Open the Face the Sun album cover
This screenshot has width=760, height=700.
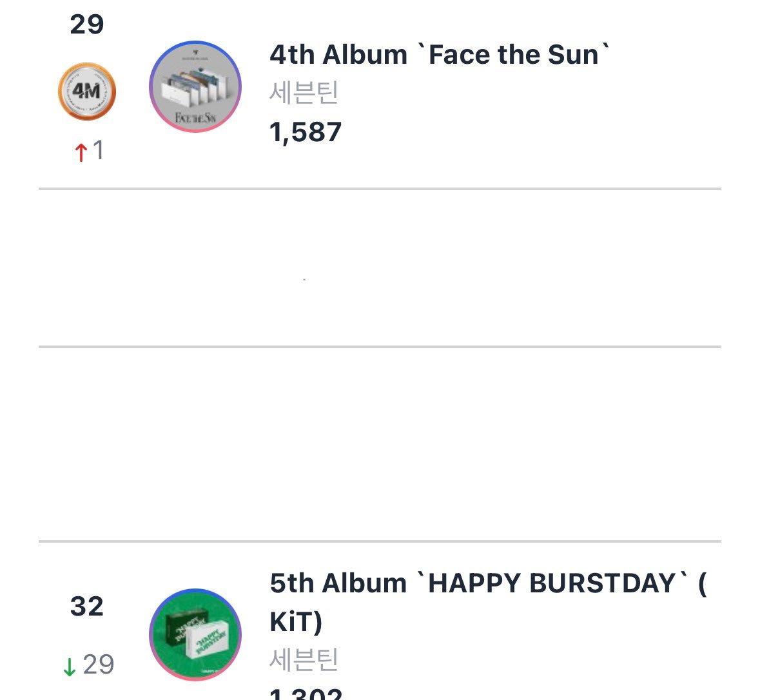click(x=195, y=87)
